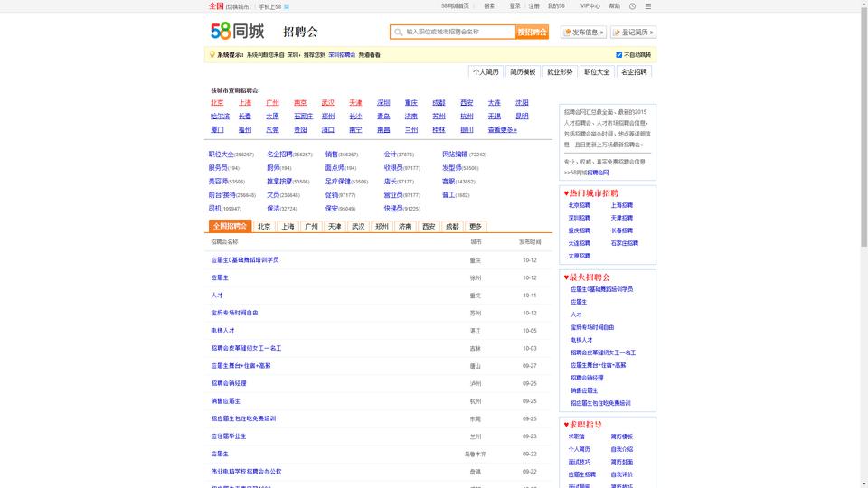Open 太原招聘 in 热门城市招聘

(x=579, y=256)
